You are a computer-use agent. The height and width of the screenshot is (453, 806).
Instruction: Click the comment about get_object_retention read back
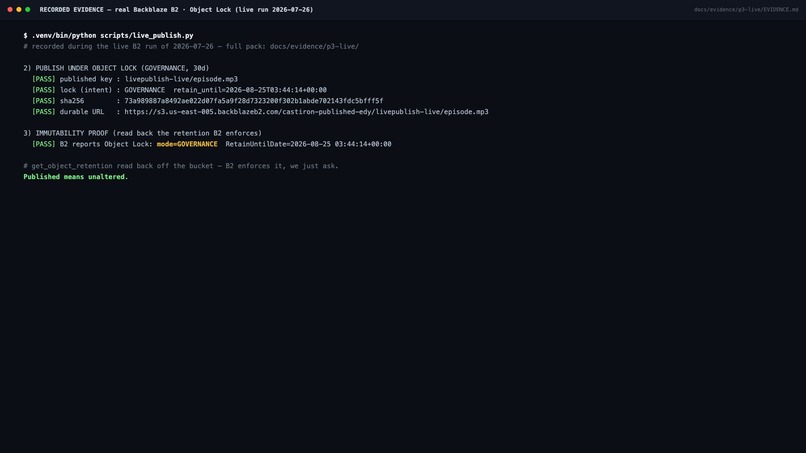coord(181,166)
